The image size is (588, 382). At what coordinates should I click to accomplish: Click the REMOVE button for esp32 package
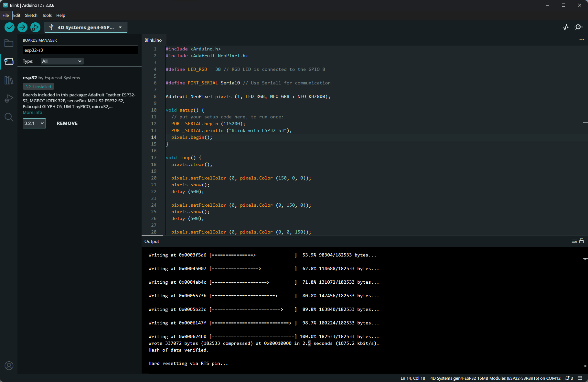tap(67, 123)
